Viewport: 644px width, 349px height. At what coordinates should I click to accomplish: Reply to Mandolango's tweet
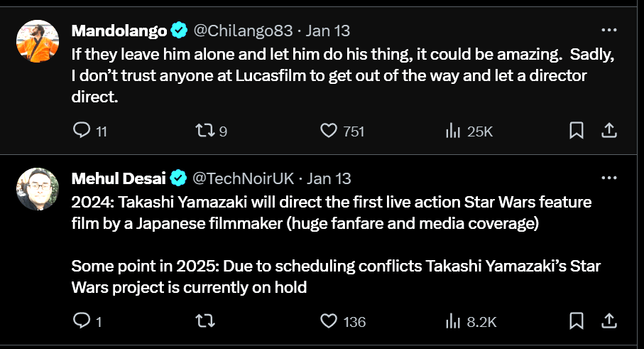click(82, 130)
